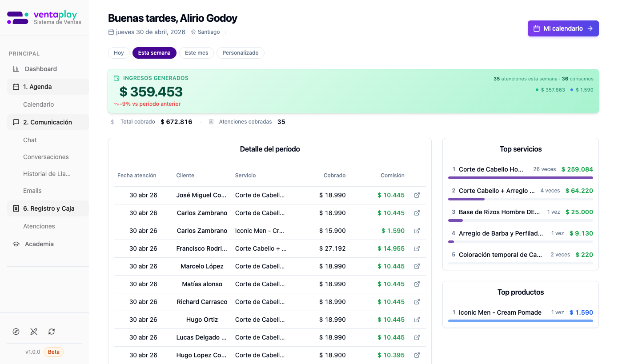618x364 pixels.
Task: Click the -9% vs período anterior indicator
Action: pyautogui.click(x=147, y=104)
